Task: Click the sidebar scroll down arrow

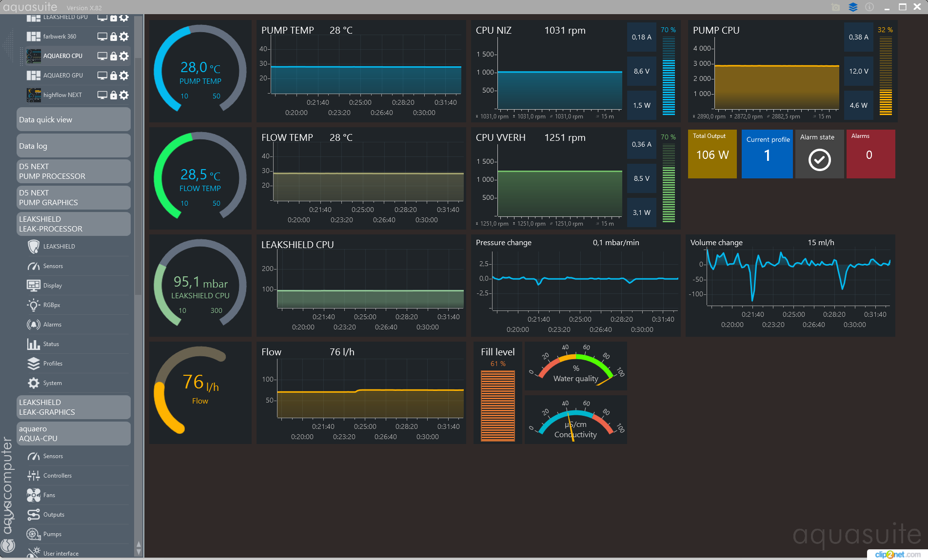Action: click(x=138, y=552)
